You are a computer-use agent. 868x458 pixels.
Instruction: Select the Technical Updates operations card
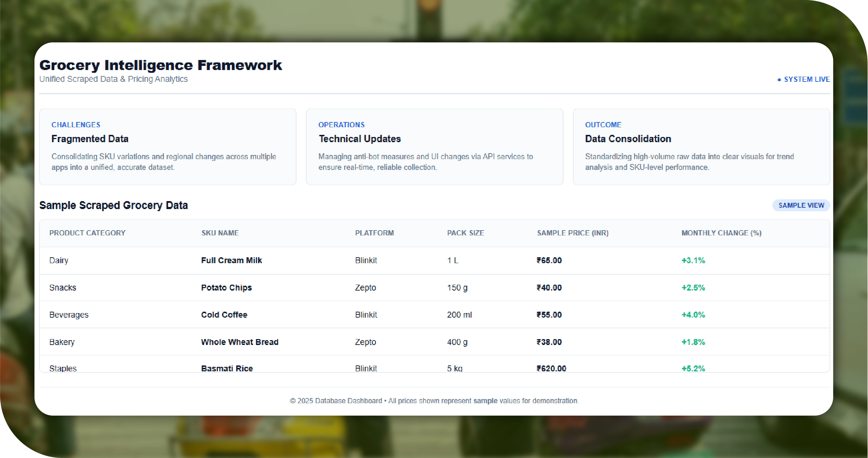click(x=434, y=147)
